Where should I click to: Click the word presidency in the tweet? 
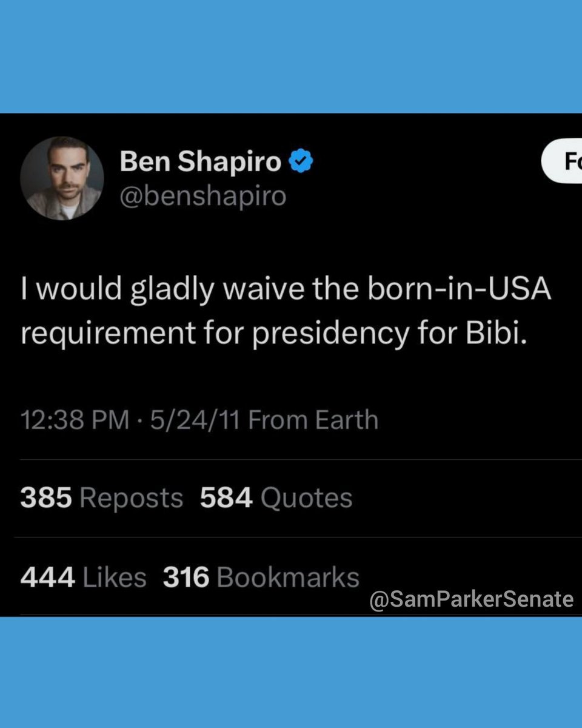[x=330, y=333]
